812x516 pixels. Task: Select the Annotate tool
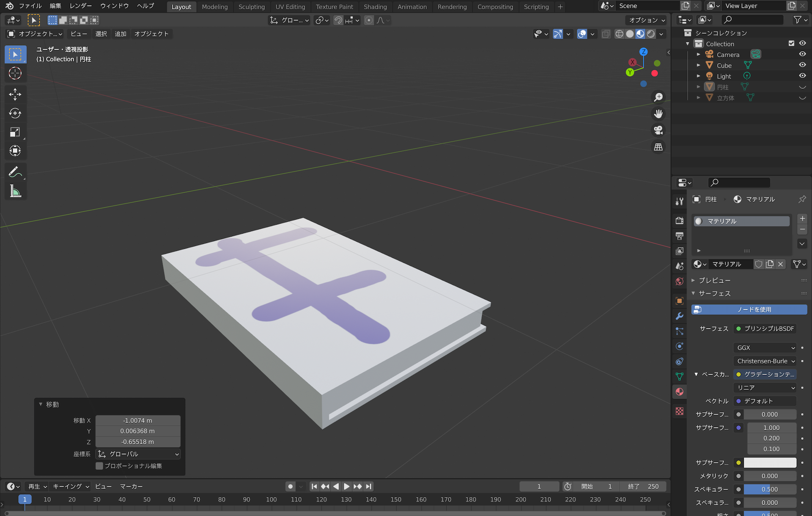[x=15, y=172]
